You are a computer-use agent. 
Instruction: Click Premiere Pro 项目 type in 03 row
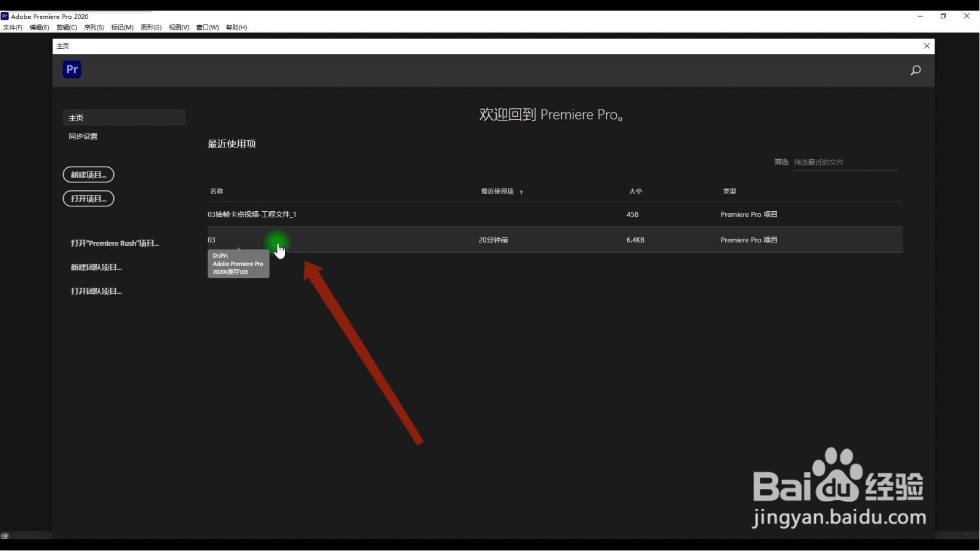[748, 240]
